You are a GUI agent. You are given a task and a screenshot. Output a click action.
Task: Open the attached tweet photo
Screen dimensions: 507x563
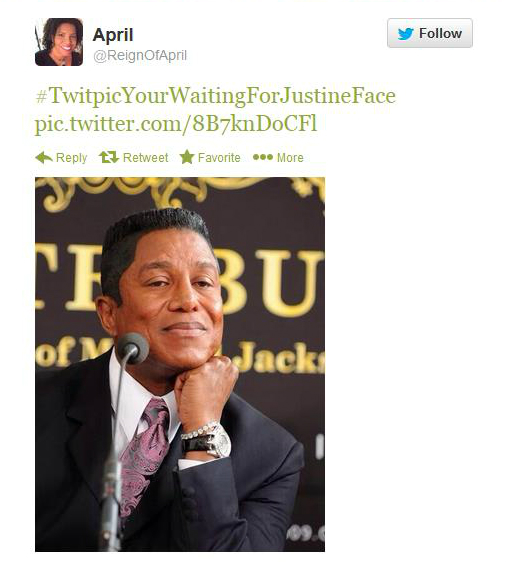pos(180,364)
